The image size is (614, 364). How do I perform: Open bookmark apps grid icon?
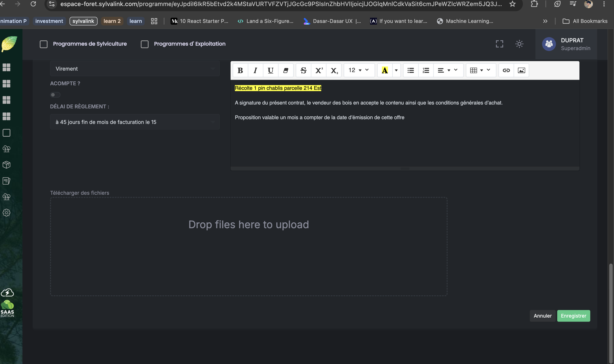pos(154,21)
